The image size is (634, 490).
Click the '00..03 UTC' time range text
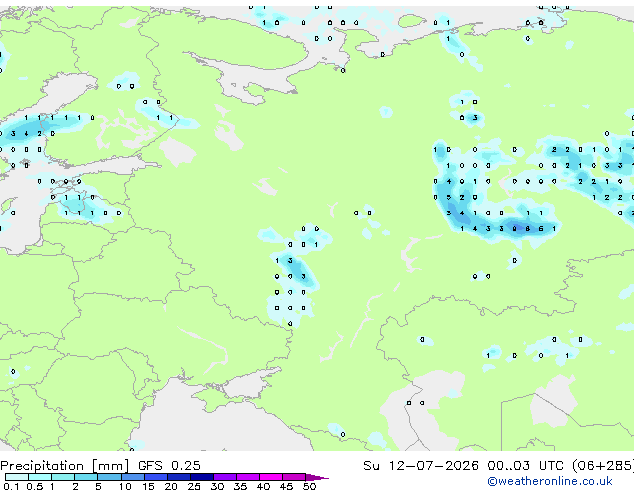coord(525,466)
